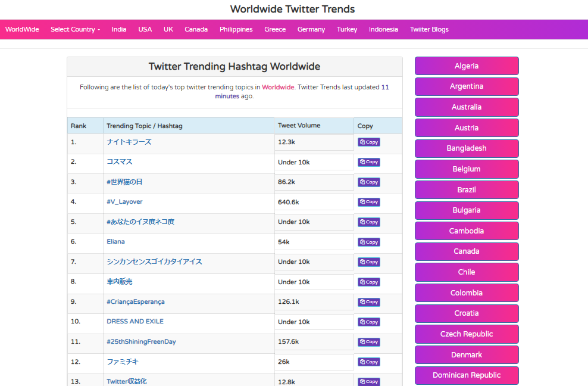Open the 車内販売 topic link
The width and height of the screenshot is (588, 386).
click(119, 282)
